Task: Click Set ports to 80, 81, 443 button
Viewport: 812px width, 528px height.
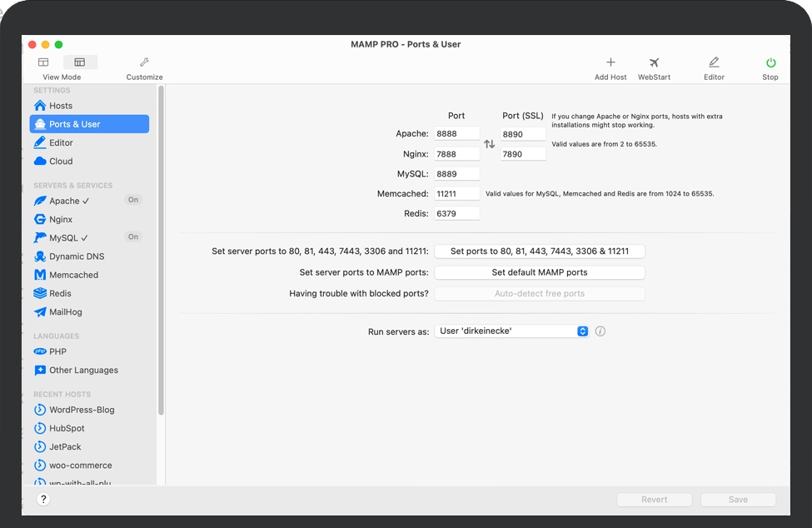Action: (x=539, y=252)
